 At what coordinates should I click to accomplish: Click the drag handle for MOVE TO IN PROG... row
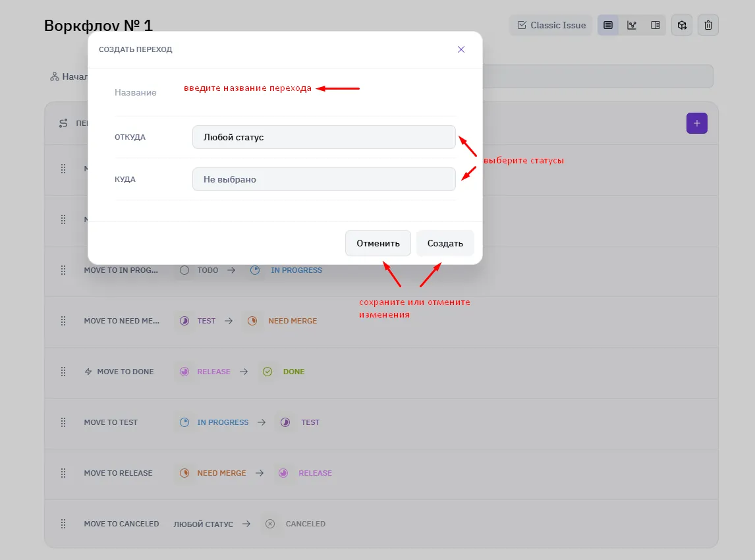(63, 270)
